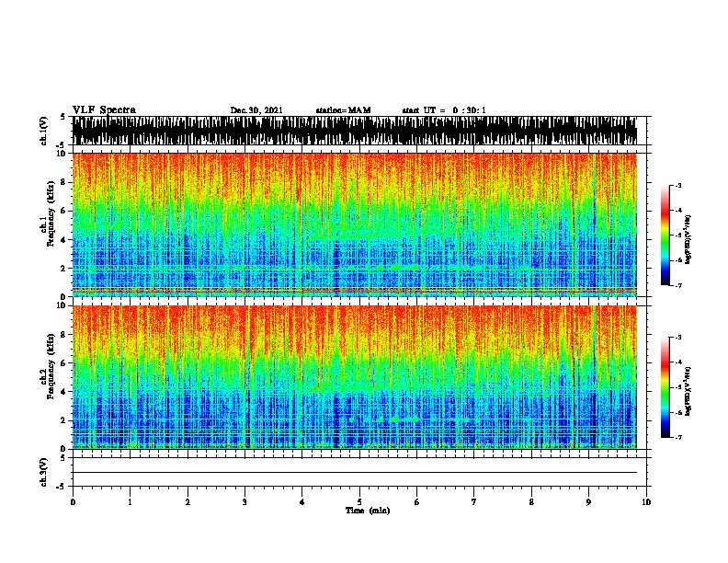Click time axis tick label "9"

click(588, 502)
